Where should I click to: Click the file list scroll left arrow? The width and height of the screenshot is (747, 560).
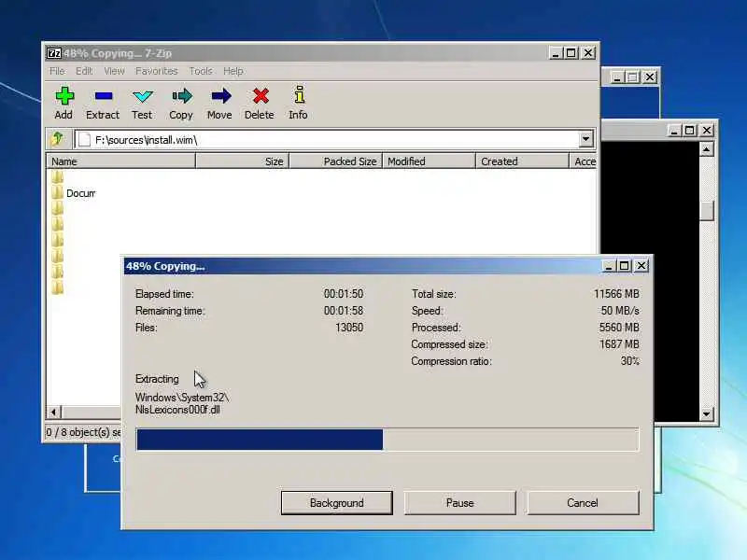tap(54, 412)
